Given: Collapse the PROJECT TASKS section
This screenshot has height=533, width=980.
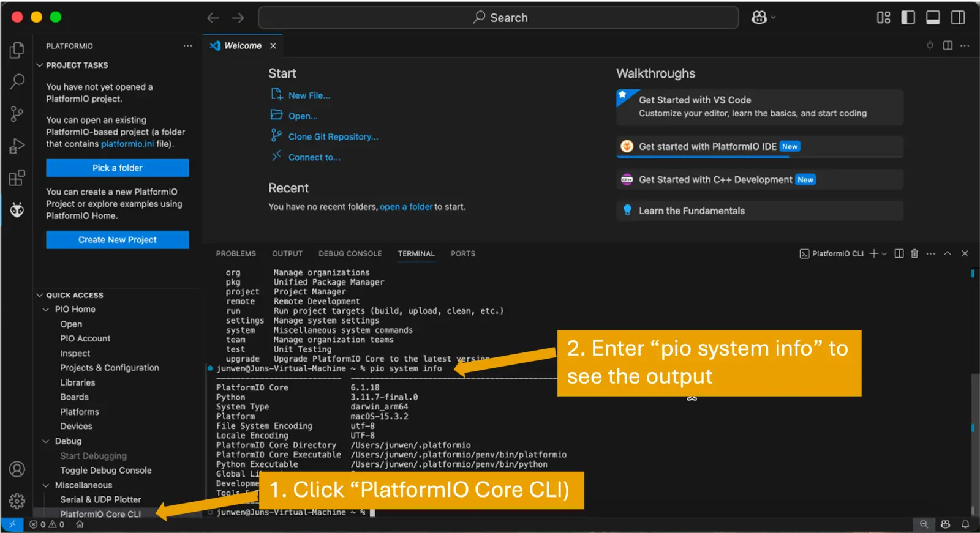Looking at the screenshot, I should point(40,65).
